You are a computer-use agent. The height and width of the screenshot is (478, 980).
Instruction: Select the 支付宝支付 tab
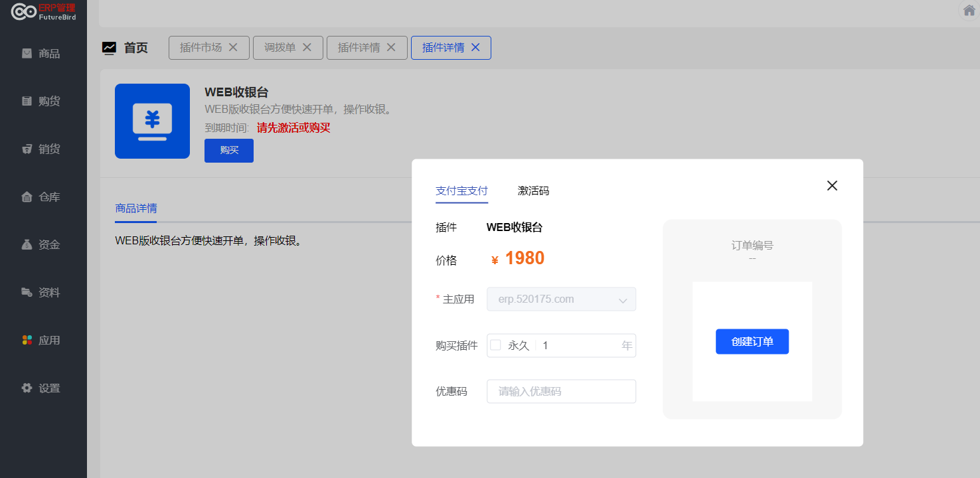pos(461,191)
